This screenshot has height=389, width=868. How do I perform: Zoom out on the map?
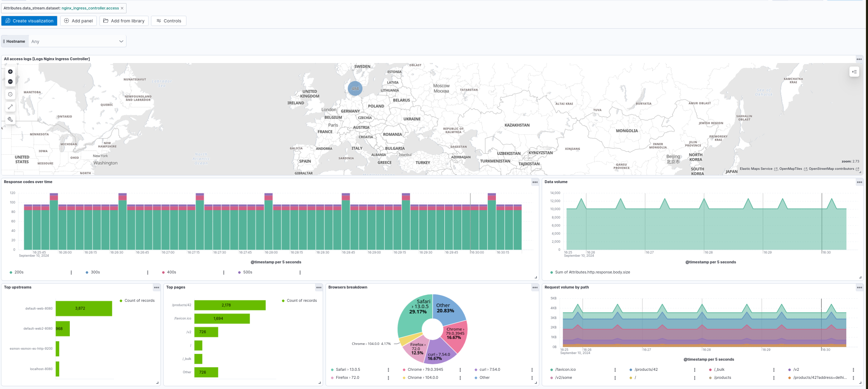pos(10,82)
